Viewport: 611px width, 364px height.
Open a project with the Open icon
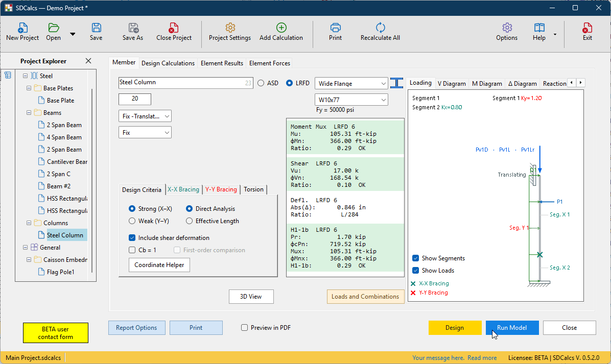click(53, 28)
